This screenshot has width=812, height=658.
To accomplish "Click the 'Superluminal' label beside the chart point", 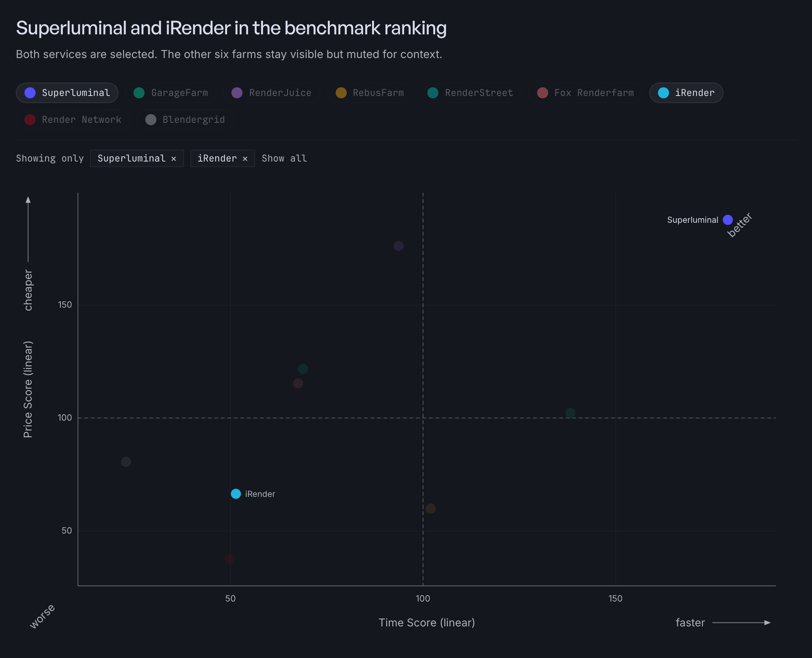I will (x=693, y=220).
